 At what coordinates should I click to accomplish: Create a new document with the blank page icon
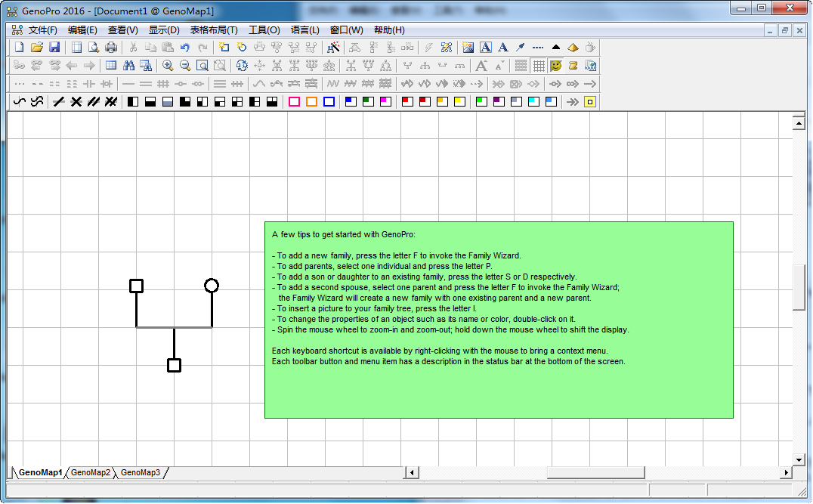[20, 47]
